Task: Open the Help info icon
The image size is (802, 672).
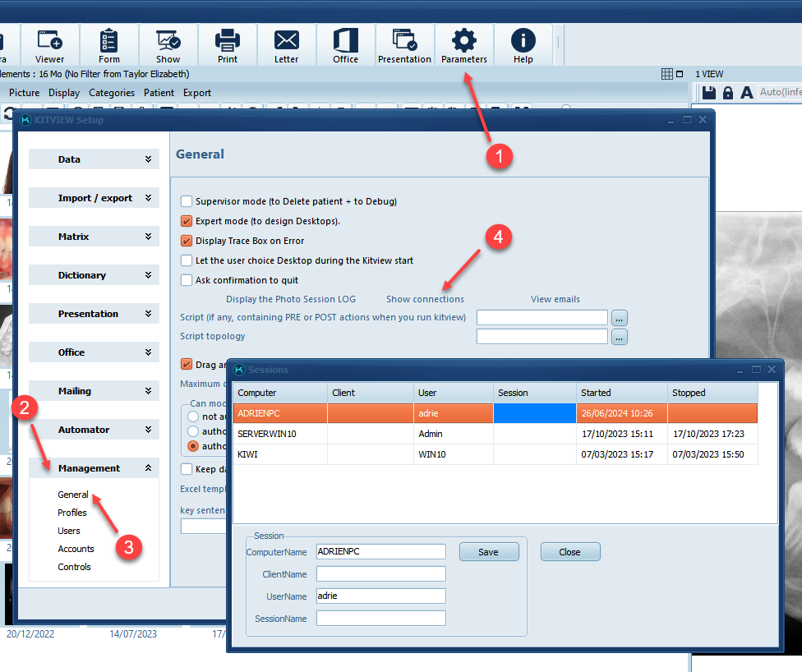Action: [523, 44]
